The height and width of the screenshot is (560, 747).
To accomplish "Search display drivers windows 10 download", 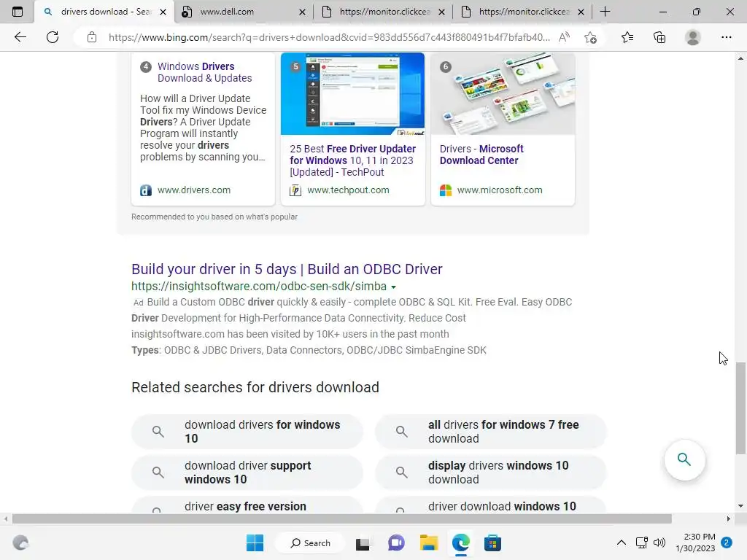I will tap(491, 472).
